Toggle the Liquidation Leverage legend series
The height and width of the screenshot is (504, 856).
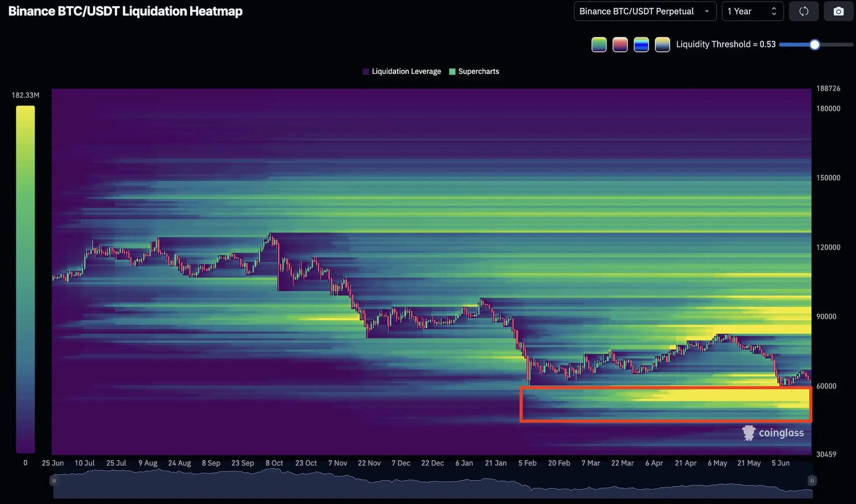click(x=402, y=71)
